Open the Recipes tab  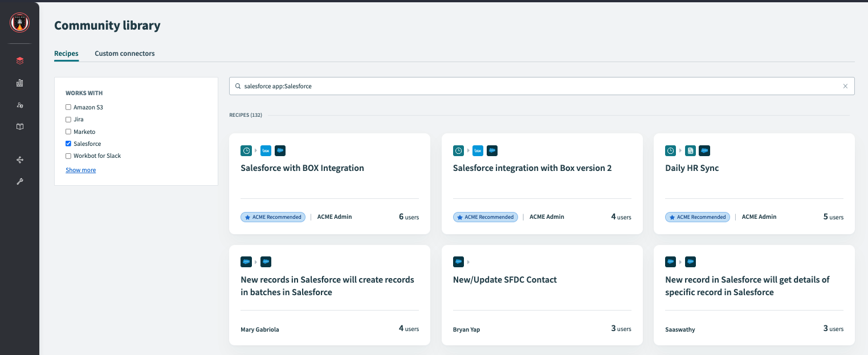[66, 53]
